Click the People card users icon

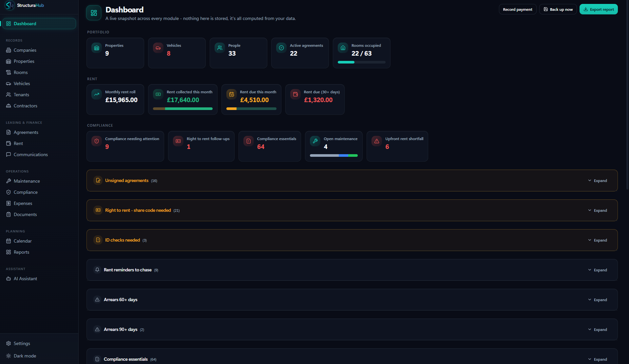[x=220, y=48]
